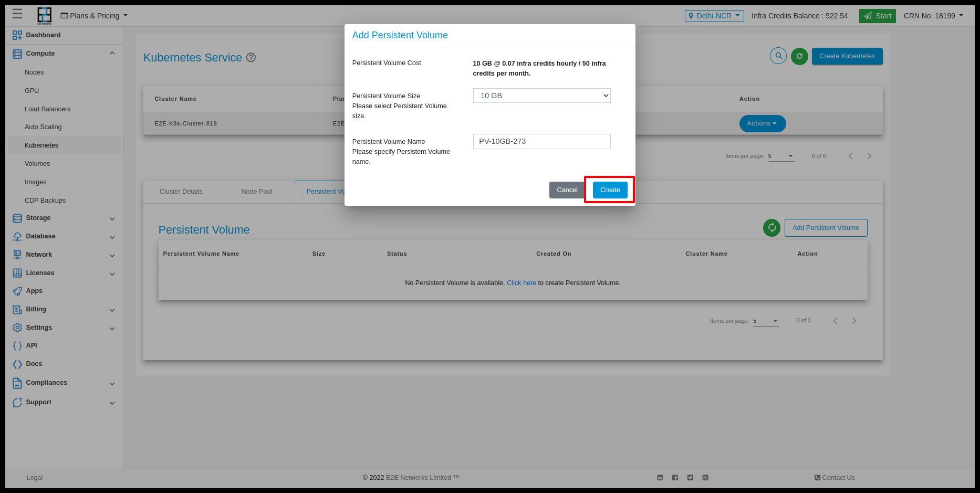Click the Compliances document icon
980x493 pixels.
[x=17, y=383]
